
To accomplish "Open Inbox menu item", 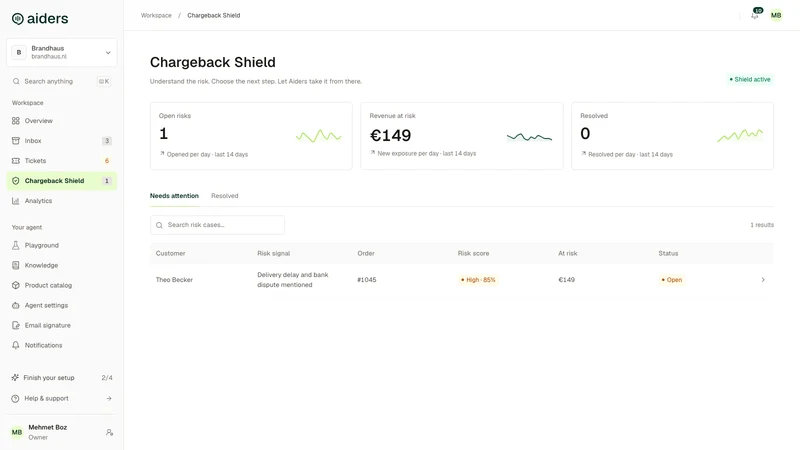I will coord(62,141).
